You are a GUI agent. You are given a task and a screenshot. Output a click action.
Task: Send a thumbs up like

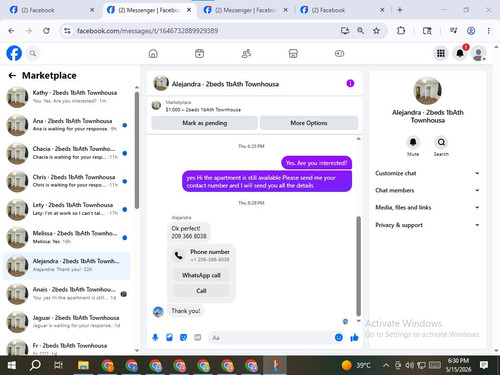coord(354,338)
